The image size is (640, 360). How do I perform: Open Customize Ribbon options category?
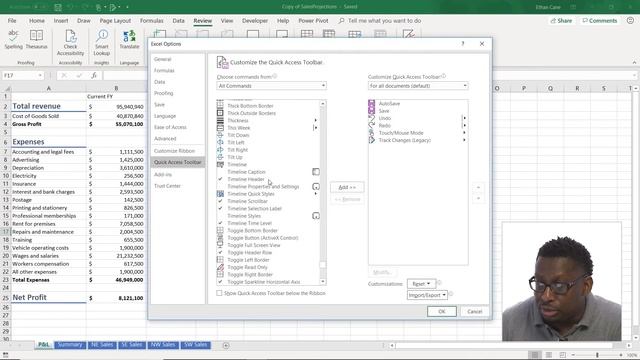tap(174, 151)
